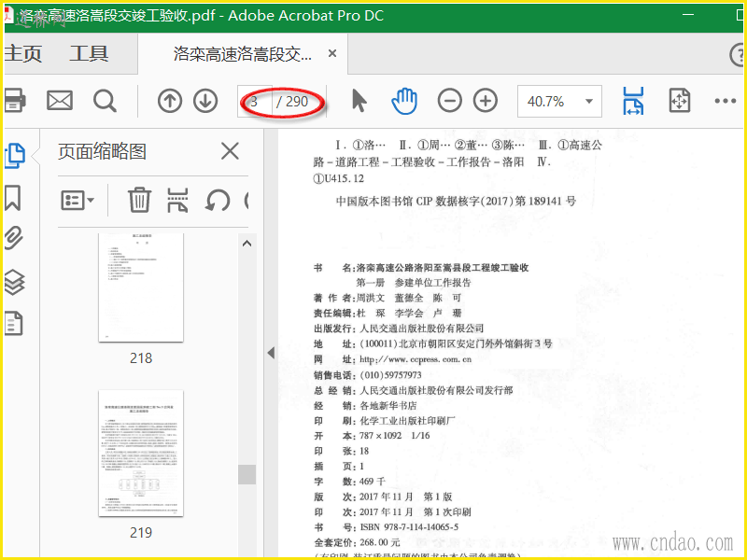Show more tools ellipsis
747x560 pixels.
[726, 101]
